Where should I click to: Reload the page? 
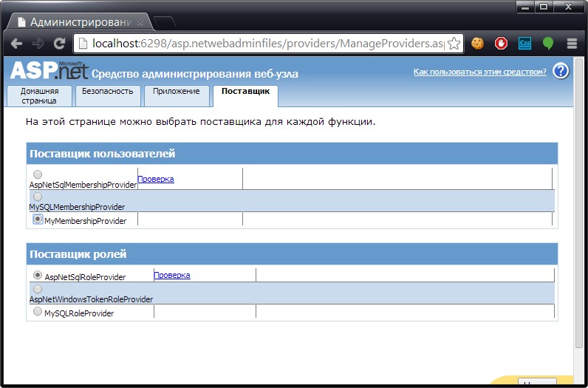pyautogui.click(x=59, y=44)
